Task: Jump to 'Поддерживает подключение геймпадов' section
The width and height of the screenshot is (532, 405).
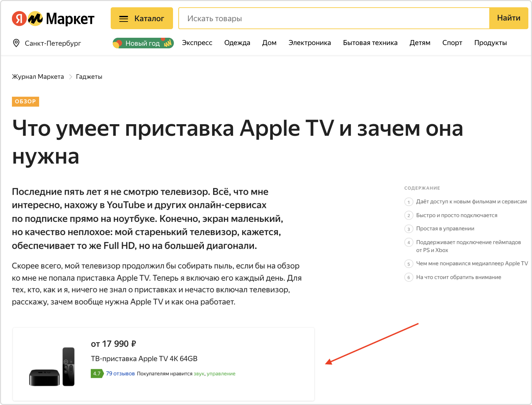Action: click(x=468, y=246)
